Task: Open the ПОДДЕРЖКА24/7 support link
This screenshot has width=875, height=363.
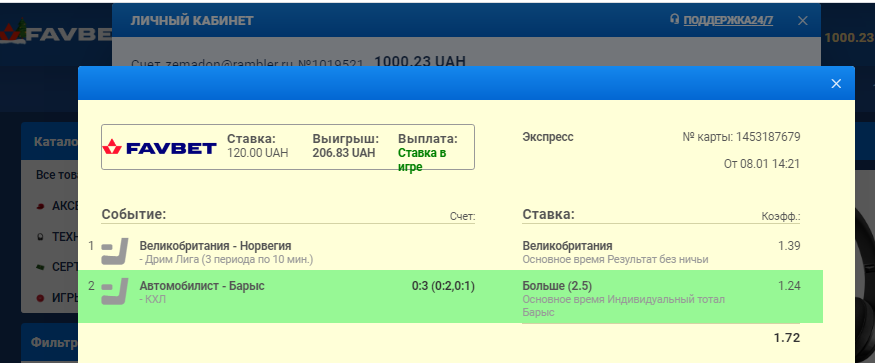Action: click(728, 21)
